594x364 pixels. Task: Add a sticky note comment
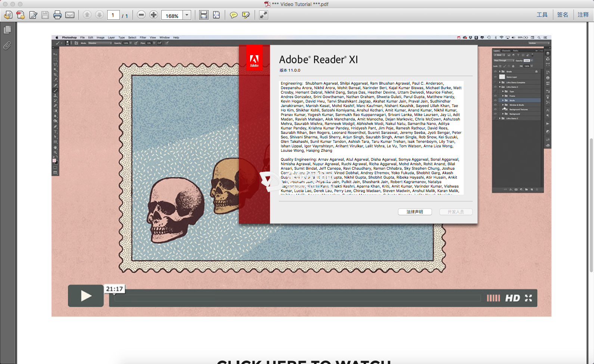[234, 15]
